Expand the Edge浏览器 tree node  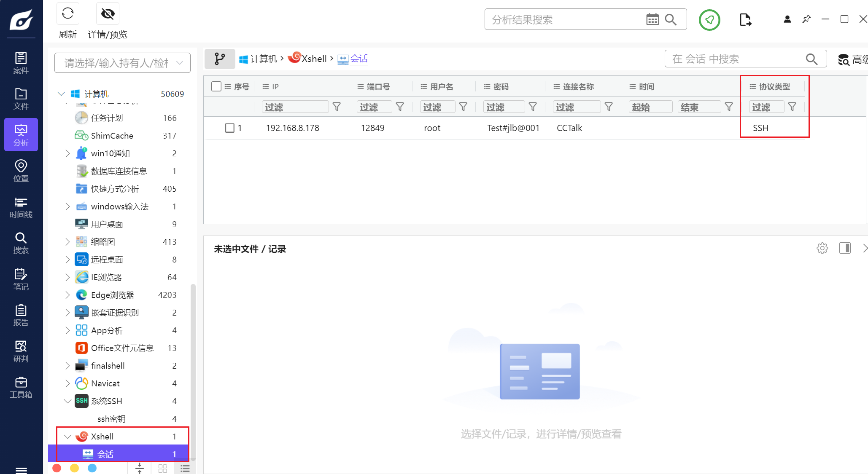point(67,295)
